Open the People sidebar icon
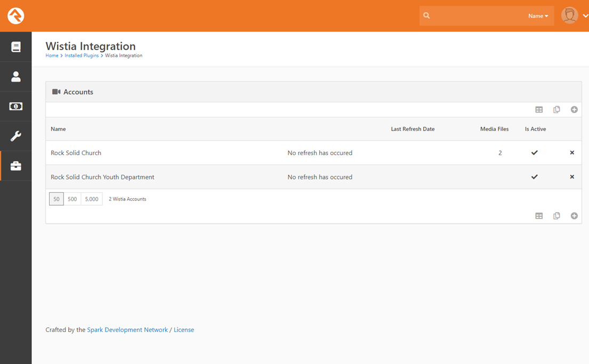Viewport: 589px width, 364px height. click(16, 77)
